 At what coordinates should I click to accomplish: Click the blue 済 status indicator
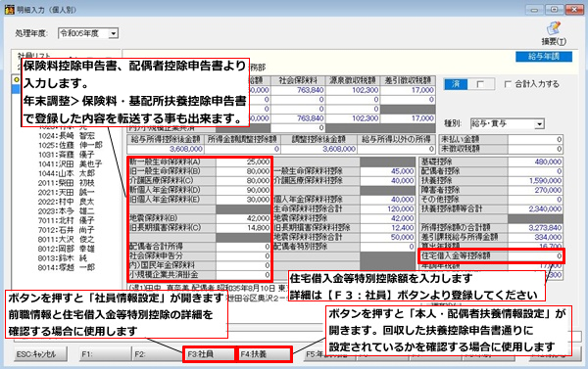(456, 84)
